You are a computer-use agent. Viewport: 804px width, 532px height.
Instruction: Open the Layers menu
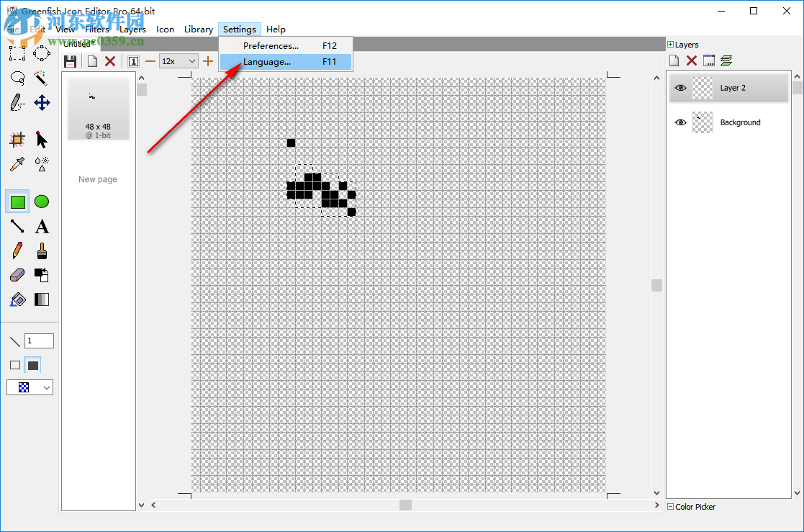pos(133,30)
